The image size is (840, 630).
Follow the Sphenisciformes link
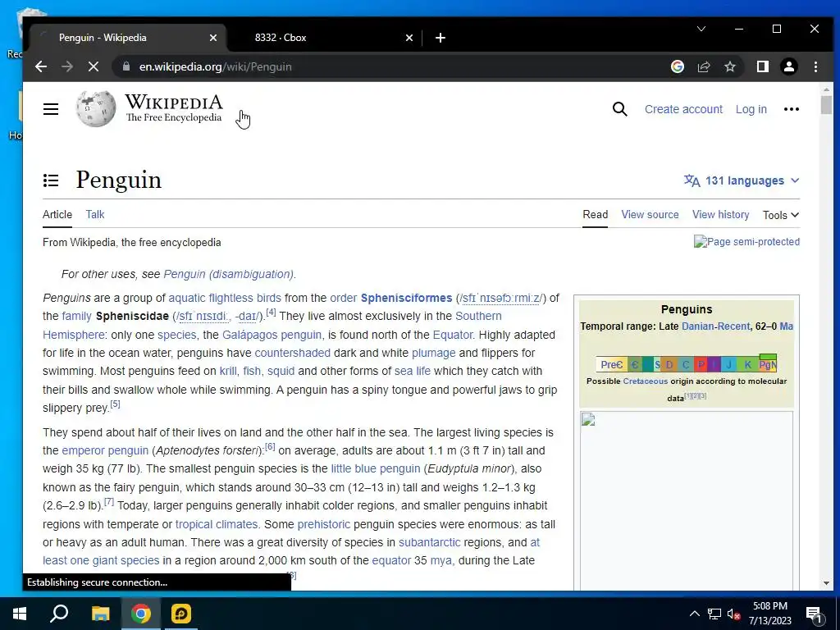click(406, 298)
